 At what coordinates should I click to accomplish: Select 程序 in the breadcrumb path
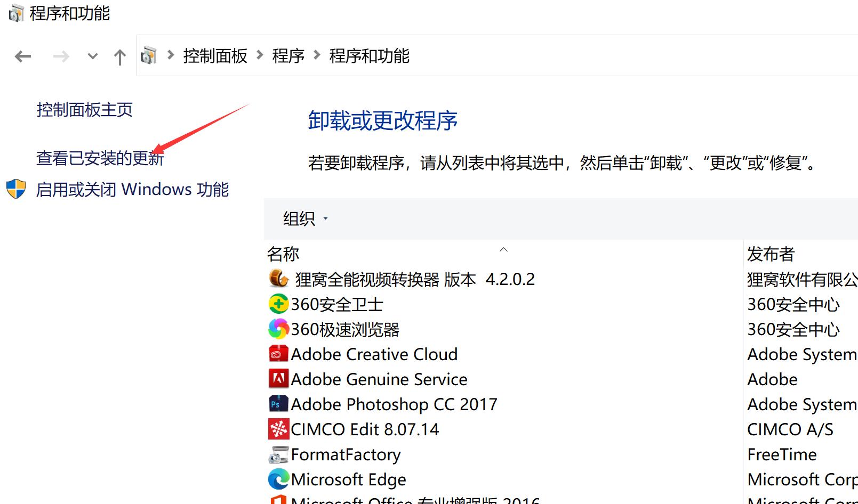click(287, 56)
